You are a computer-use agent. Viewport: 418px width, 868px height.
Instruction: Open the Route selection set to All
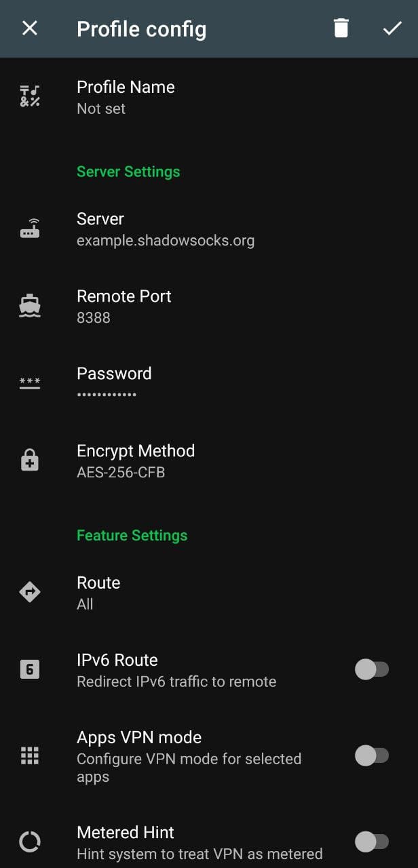[98, 593]
